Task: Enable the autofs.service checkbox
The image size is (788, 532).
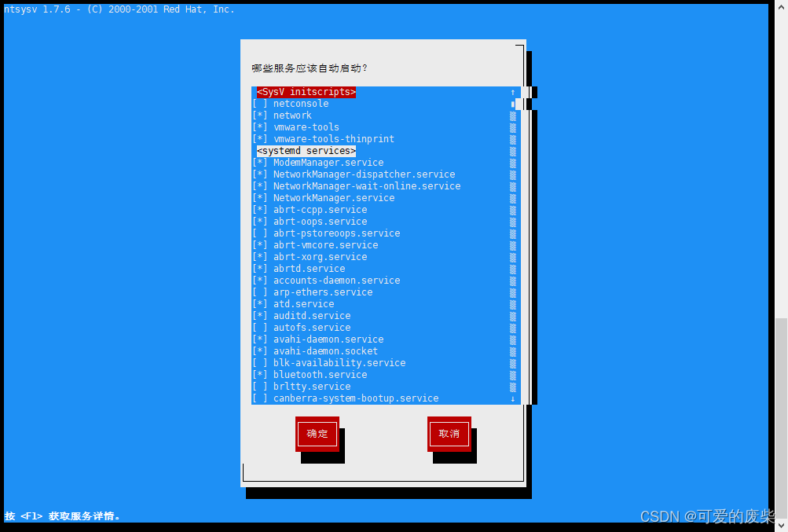Action: click(260, 328)
